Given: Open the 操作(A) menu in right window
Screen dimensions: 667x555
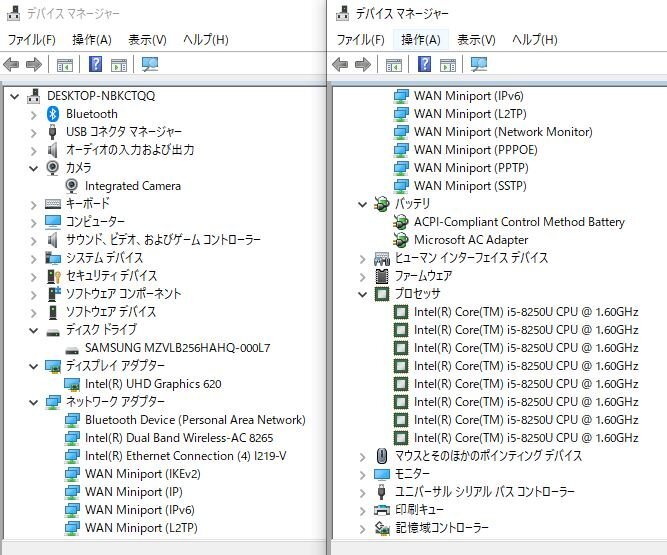Looking at the screenshot, I should click(x=420, y=40).
